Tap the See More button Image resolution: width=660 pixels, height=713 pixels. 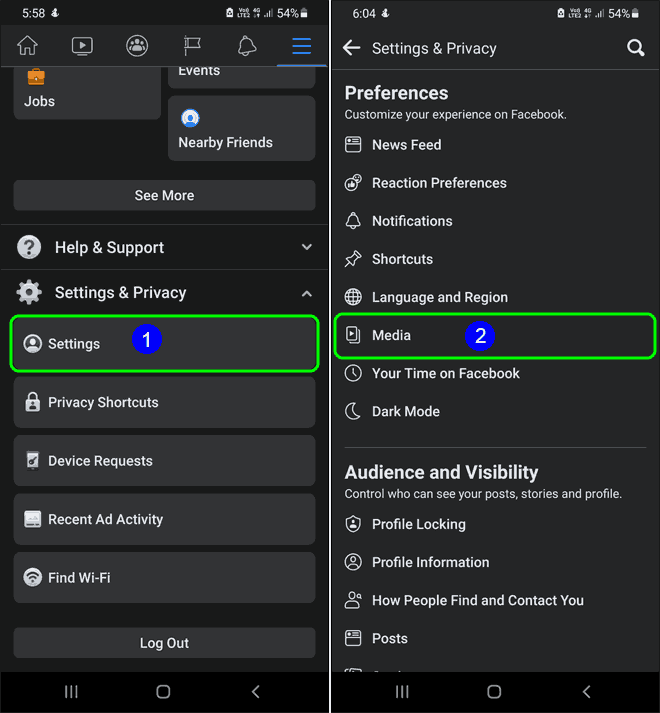(x=164, y=195)
